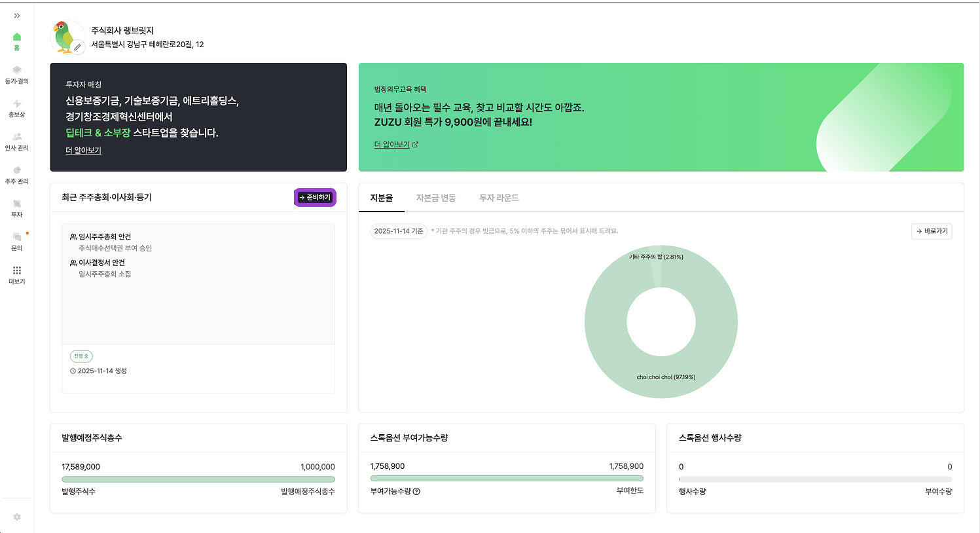The width and height of the screenshot is (980, 533).
Task: Click the 준비하기 button
Action: tap(315, 196)
